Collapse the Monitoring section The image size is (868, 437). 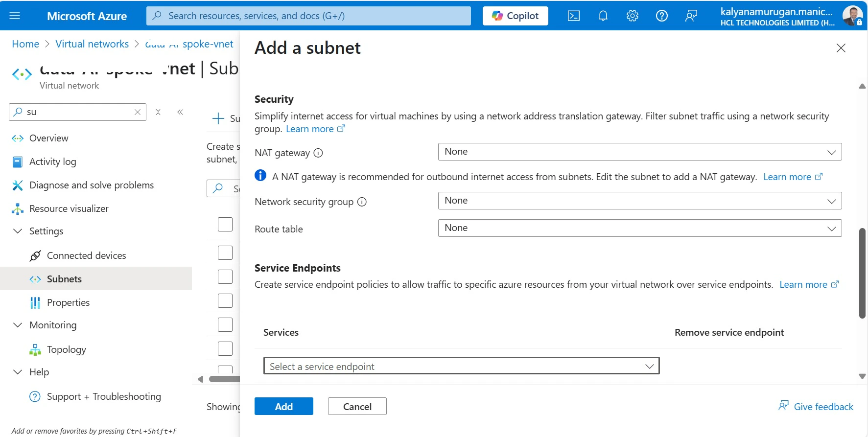click(18, 325)
